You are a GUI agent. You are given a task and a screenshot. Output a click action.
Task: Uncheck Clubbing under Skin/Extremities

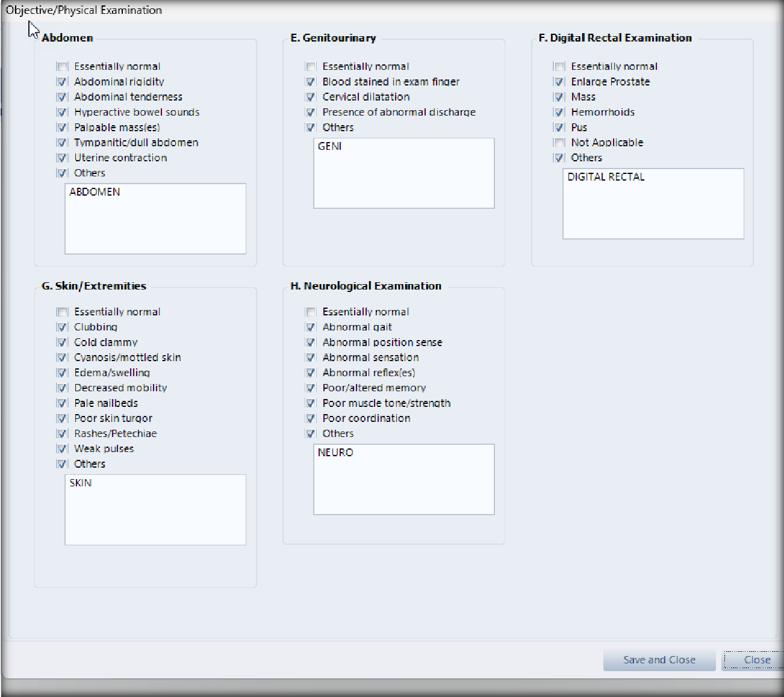point(62,327)
